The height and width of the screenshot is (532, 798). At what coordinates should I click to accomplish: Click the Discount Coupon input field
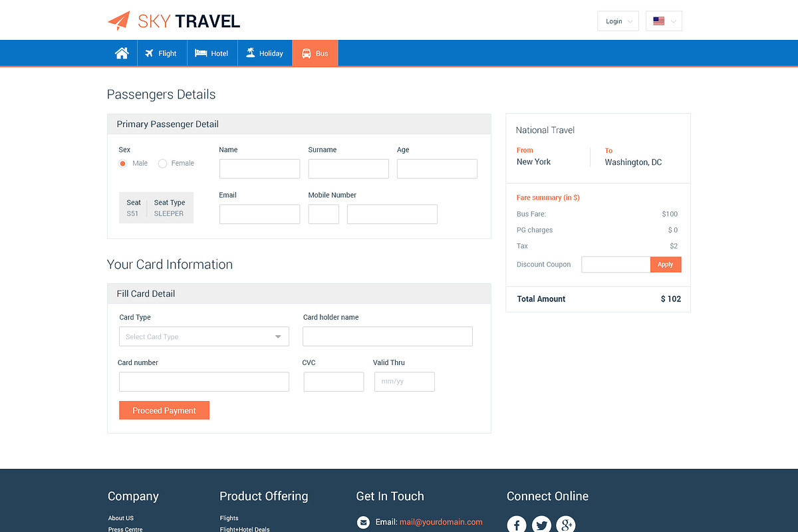pyautogui.click(x=616, y=265)
